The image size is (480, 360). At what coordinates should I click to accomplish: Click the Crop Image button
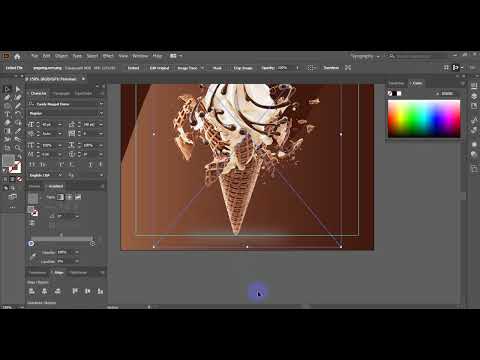click(x=243, y=68)
